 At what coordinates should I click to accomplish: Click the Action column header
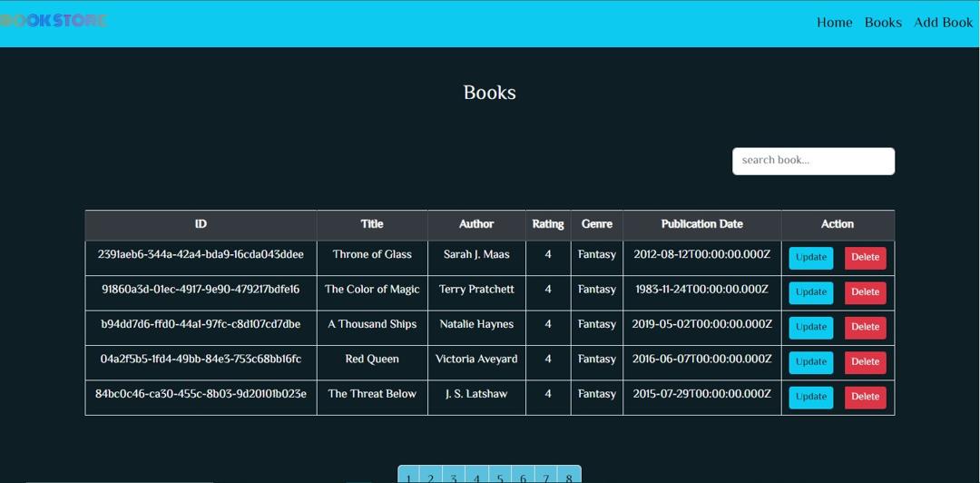pos(838,224)
